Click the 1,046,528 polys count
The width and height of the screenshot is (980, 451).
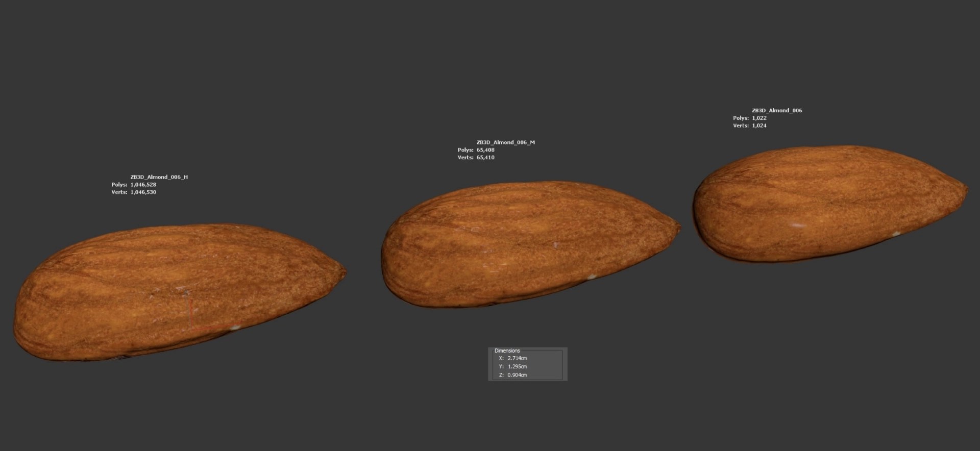coord(143,185)
